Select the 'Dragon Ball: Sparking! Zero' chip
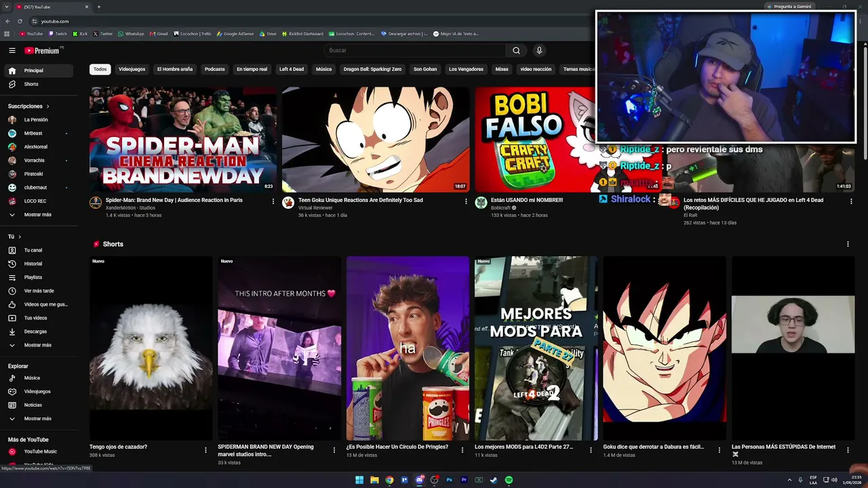 [x=372, y=69]
